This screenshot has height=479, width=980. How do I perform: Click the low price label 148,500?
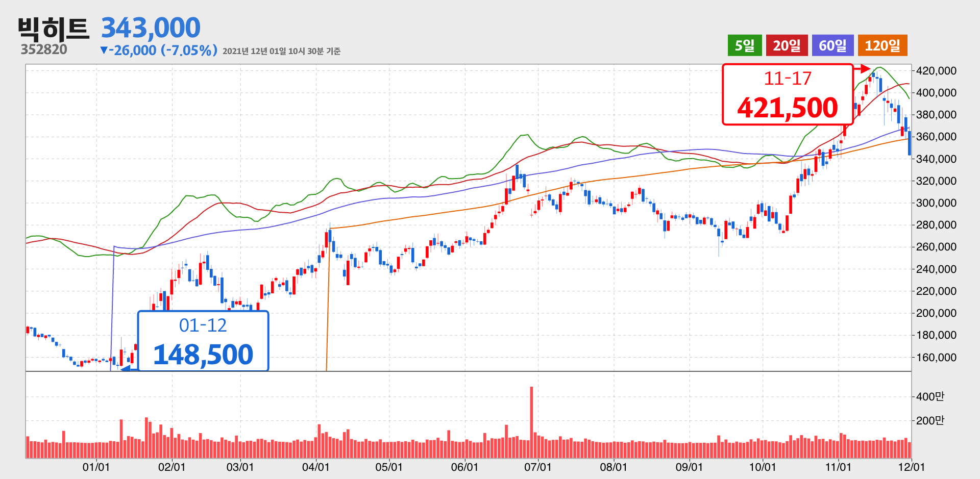pos(203,355)
